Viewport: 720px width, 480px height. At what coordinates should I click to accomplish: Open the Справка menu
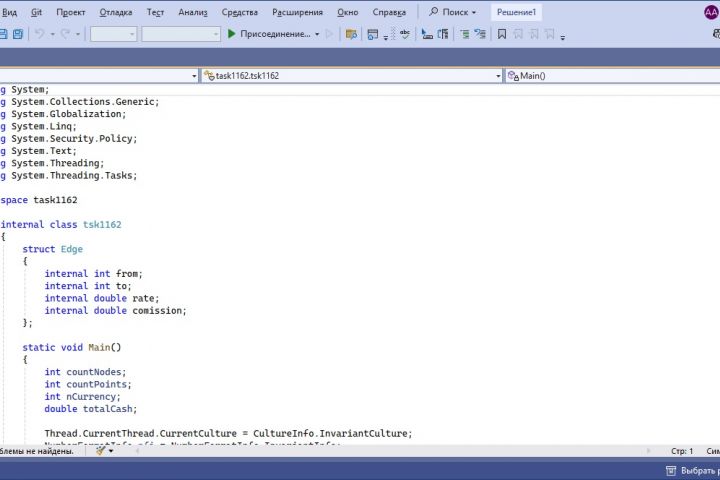click(x=389, y=12)
